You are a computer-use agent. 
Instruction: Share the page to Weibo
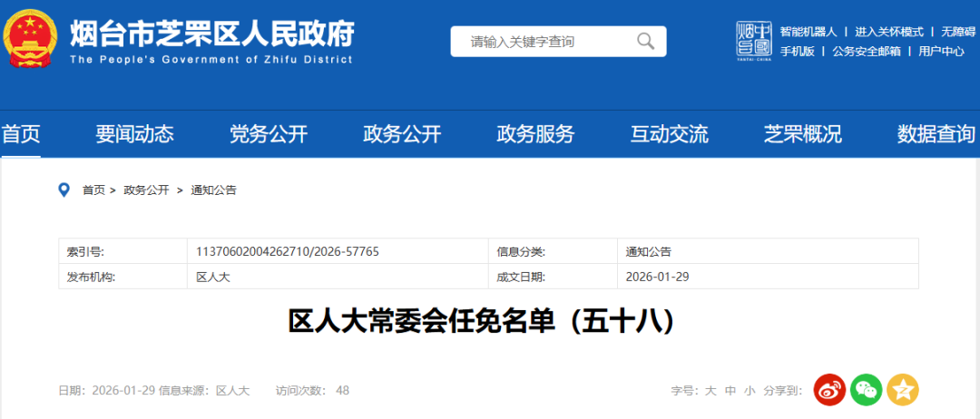coord(828,390)
